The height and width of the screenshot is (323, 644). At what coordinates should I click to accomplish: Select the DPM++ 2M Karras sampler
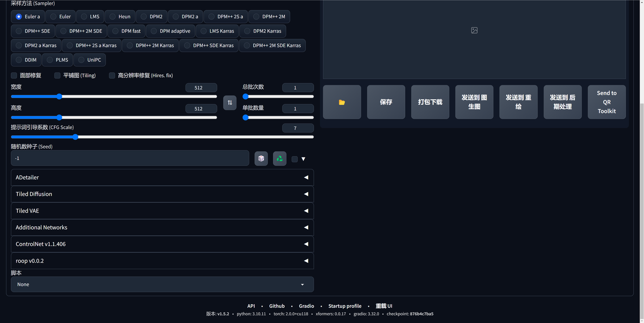pos(151,45)
